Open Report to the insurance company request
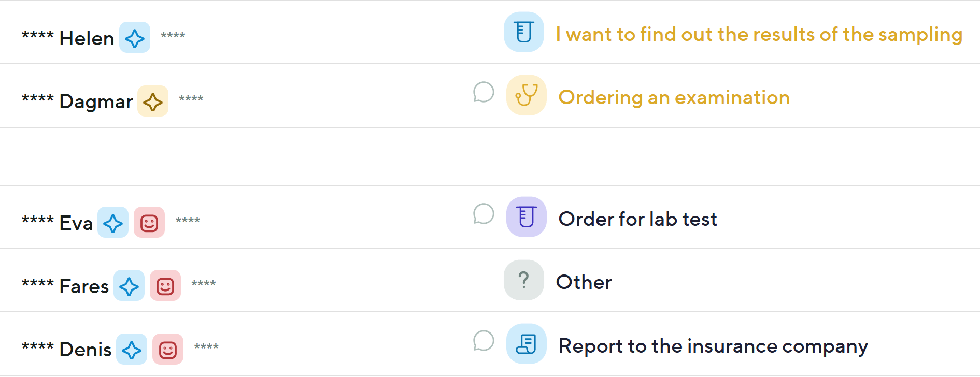This screenshot has height=377, width=980. tap(713, 346)
